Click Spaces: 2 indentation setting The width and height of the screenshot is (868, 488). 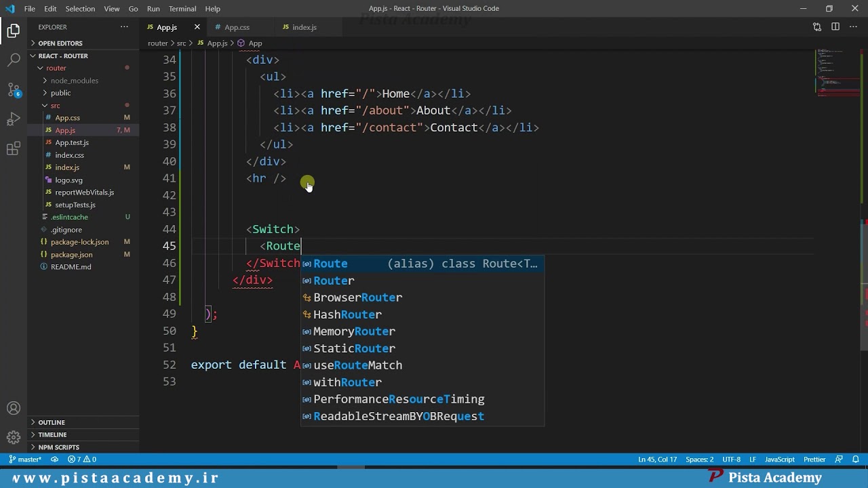(699, 460)
